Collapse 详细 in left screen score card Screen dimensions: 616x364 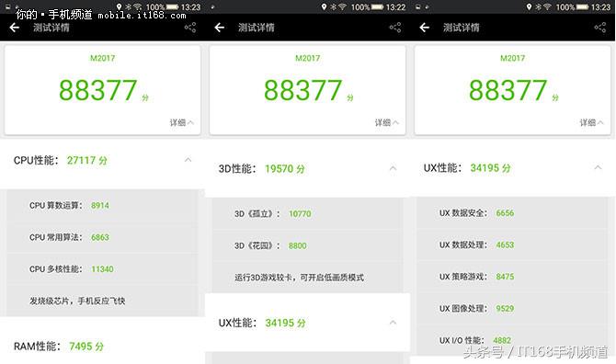(x=181, y=122)
